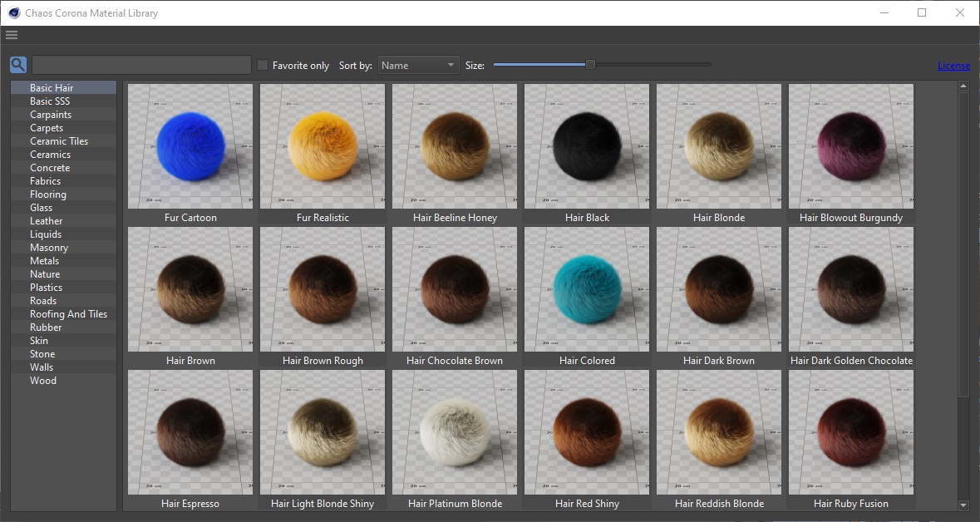Select the Hair Blowout Burgundy thumbnail

[x=851, y=146]
